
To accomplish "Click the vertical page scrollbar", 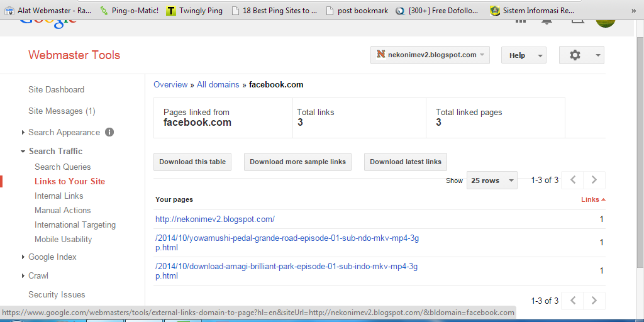I will pyautogui.click(x=640, y=151).
